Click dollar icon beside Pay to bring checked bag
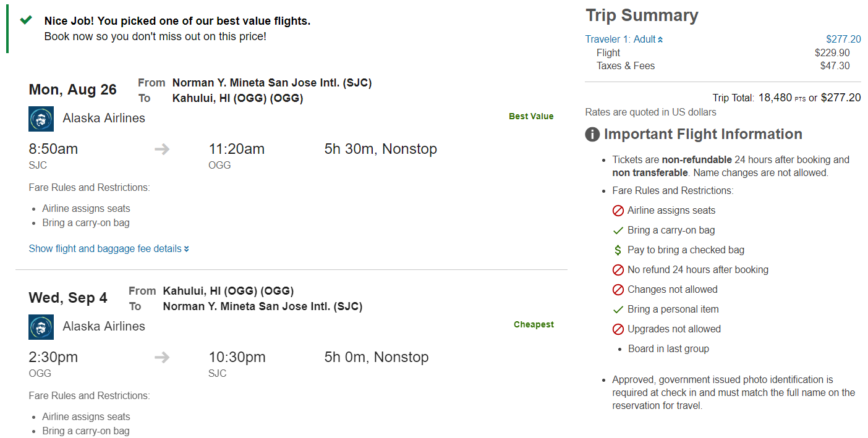The image size is (868, 438). (618, 250)
